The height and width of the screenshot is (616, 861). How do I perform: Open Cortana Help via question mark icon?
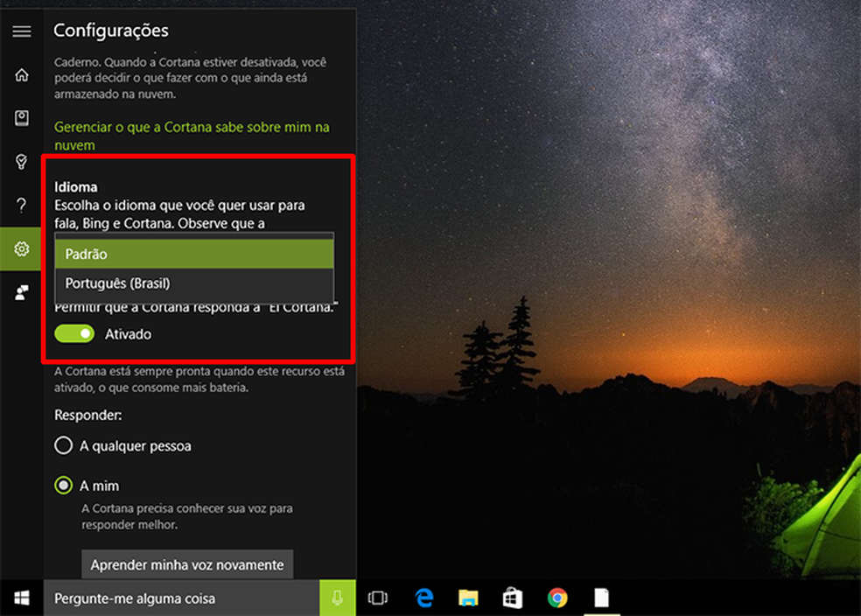pos(21,206)
